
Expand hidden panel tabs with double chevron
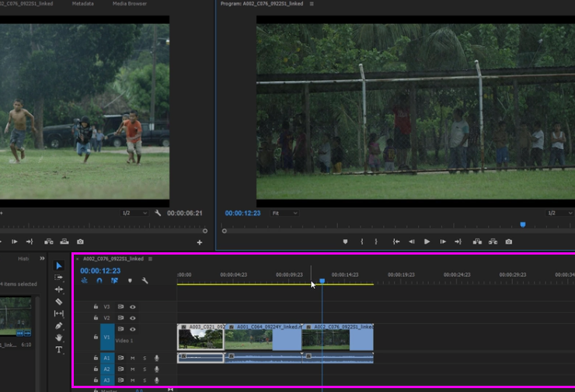tap(42, 258)
